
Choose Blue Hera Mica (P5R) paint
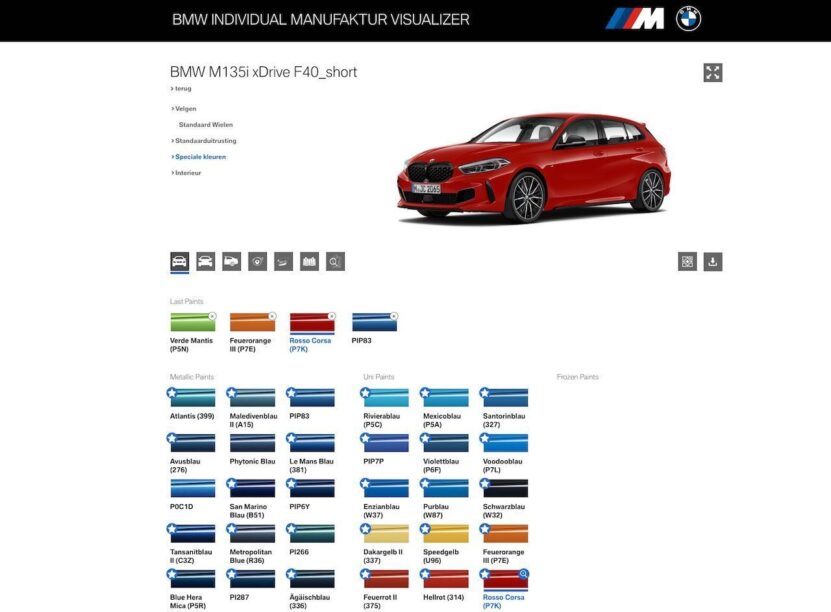point(193,579)
